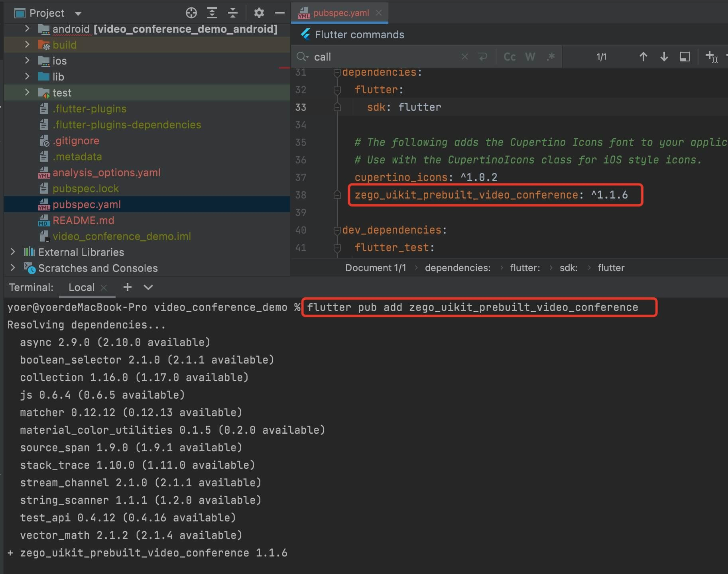Screen dimensions: 728x574
Task: Select the Local terminal tab
Action: 81,287
